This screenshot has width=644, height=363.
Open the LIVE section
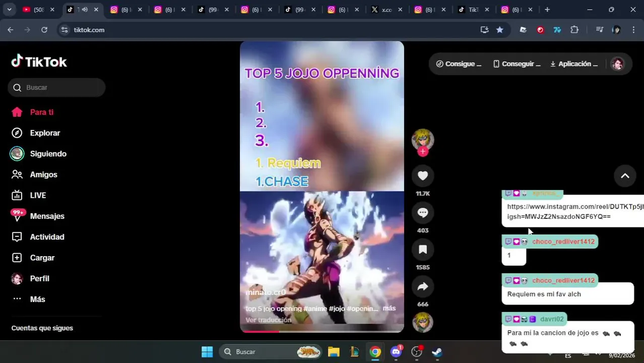click(x=29, y=195)
